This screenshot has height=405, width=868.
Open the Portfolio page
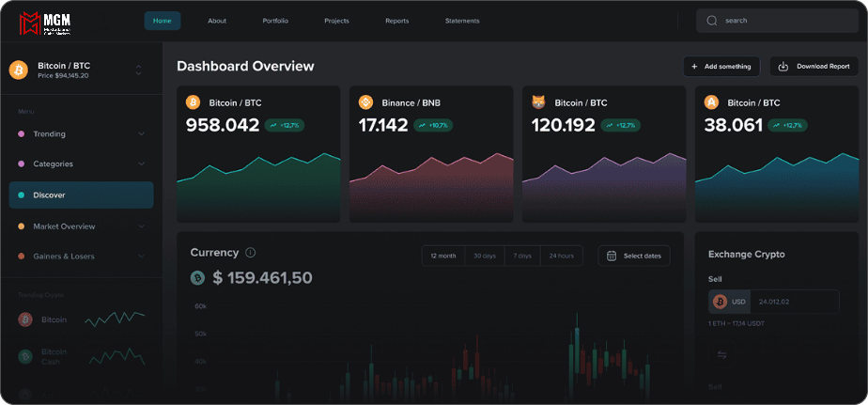pyautogui.click(x=275, y=21)
